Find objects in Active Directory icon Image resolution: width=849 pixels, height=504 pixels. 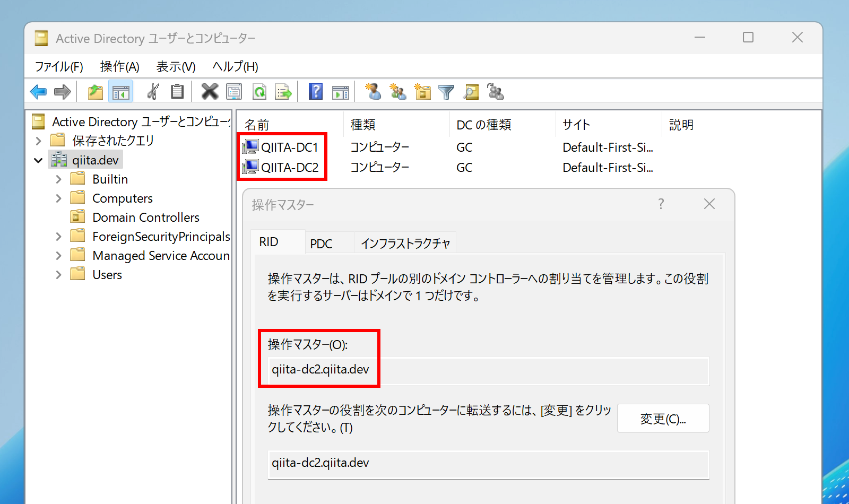tap(471, 92)
